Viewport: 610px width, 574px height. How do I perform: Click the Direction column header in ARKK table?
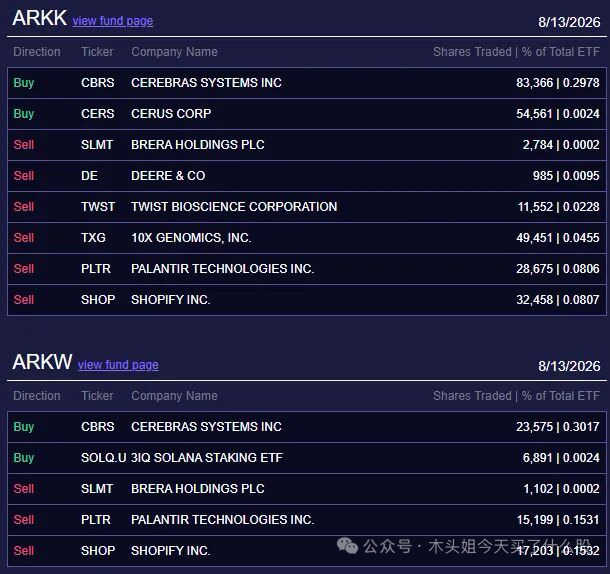(x=37, y=52)
